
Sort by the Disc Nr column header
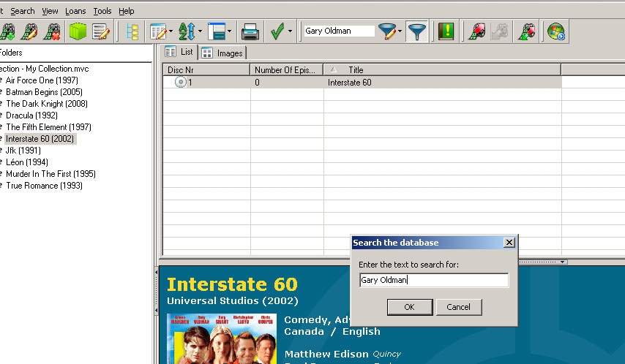click(x=206, y=69)
